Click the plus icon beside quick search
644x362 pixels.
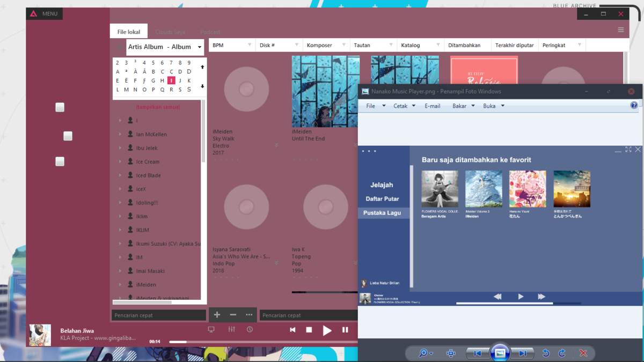click(217, 315)
